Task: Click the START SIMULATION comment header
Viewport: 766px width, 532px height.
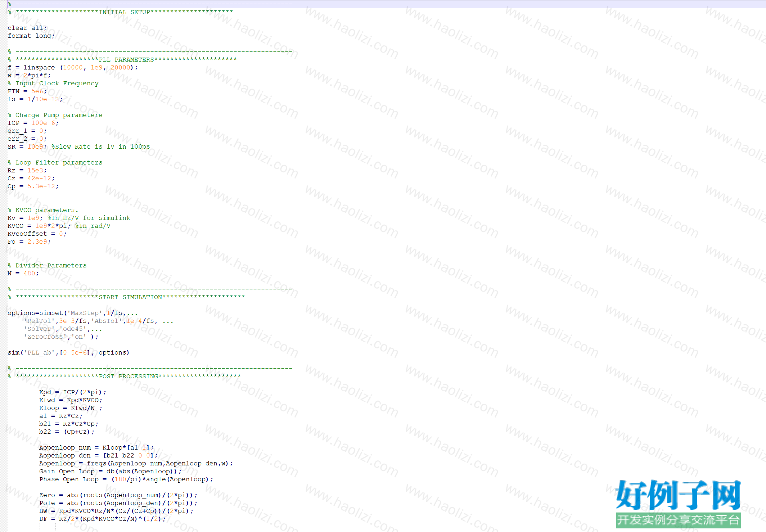Action: pyautogui.click(x=126, y=297)
